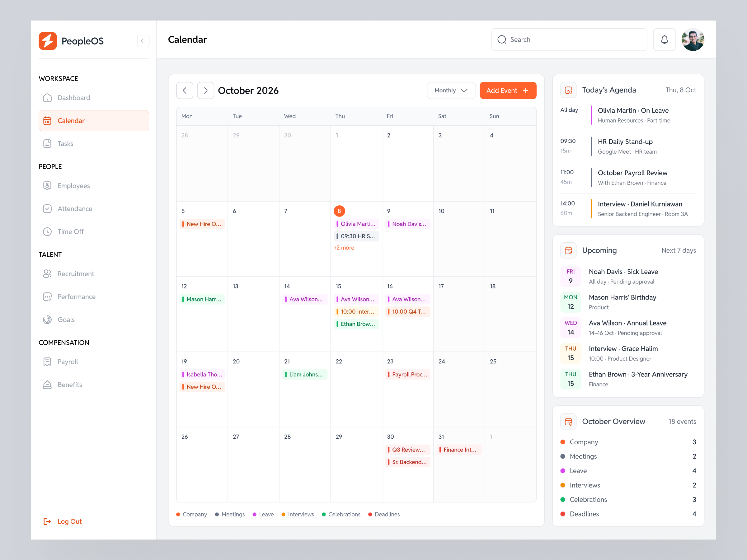Click the Upcoming calendar icon
The image size is (747, 560).
(568, 250)
